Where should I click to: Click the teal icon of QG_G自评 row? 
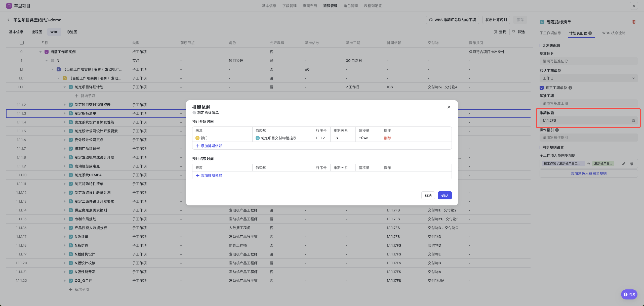point(71,281)
